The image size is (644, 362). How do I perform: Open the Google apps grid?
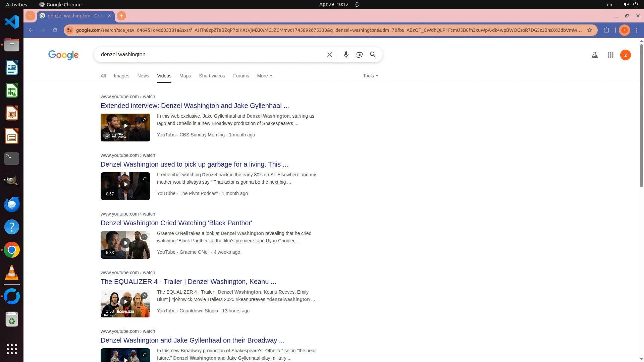pos(610,55)
